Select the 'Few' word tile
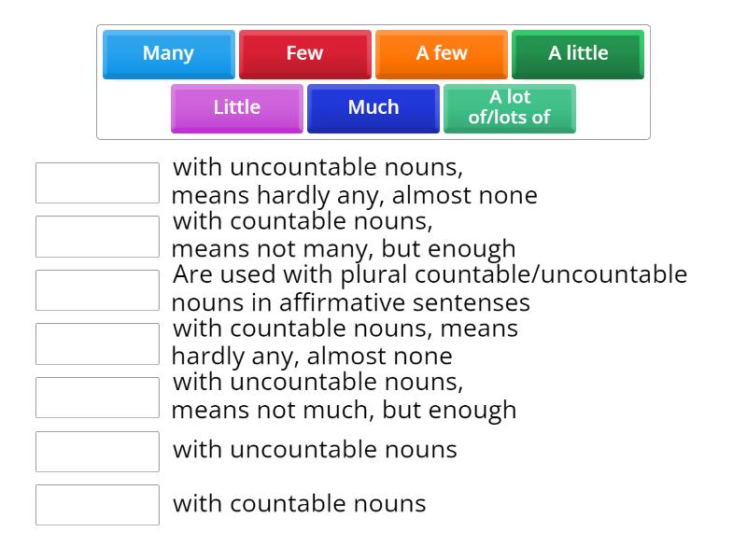Viewport: 747px width, 560px height. pyautogui.click(x=304, y=54)
